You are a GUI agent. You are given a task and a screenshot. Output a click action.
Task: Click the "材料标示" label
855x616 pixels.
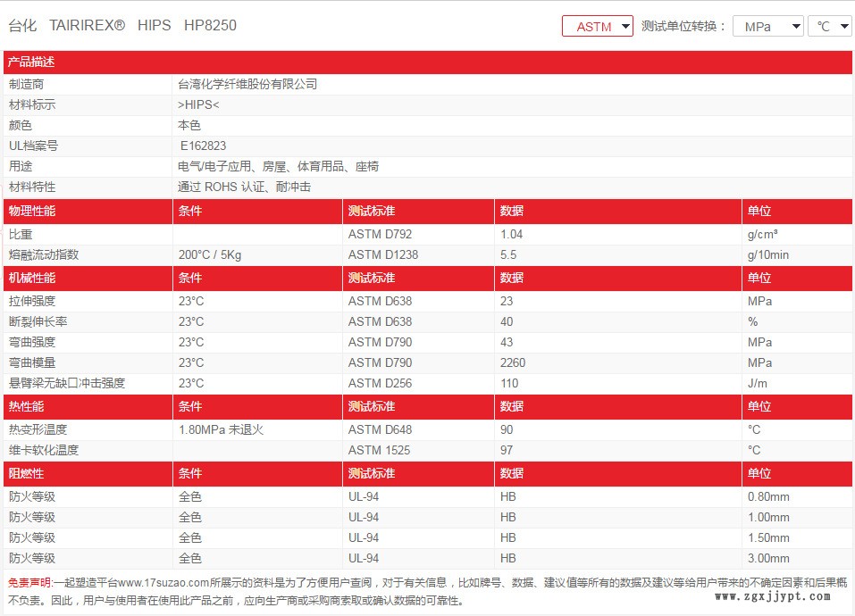32,104
